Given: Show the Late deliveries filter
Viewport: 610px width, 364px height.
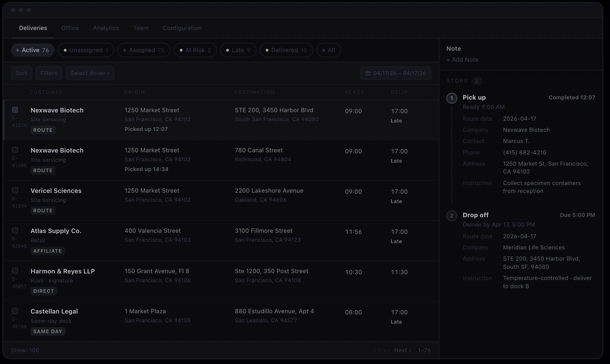Looking at the screenshot, I should 238,50.
